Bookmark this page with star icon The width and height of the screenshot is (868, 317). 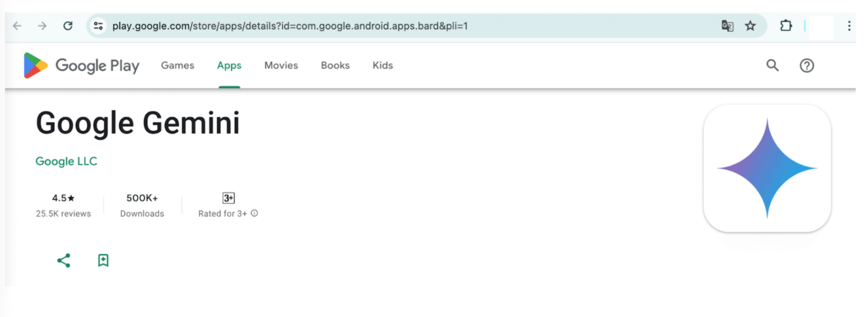tap(750, 26)
